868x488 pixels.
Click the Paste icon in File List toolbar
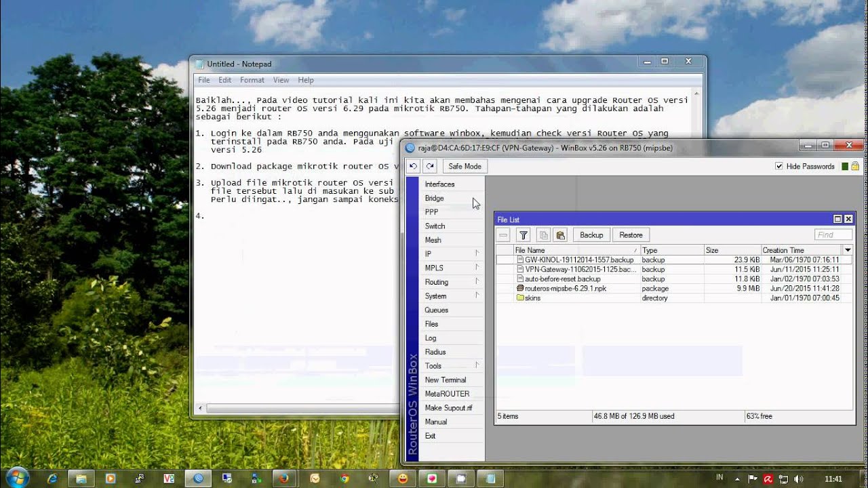[x=560, y=235]
